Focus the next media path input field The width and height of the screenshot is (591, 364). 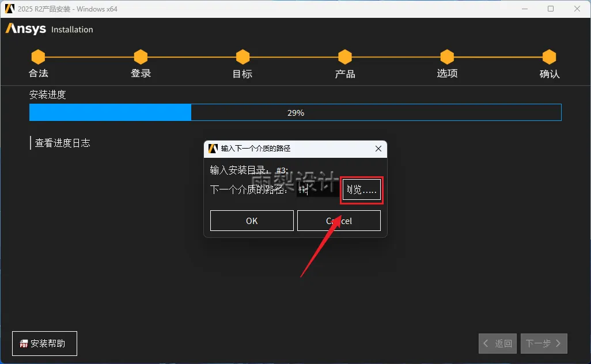point(319,189)
